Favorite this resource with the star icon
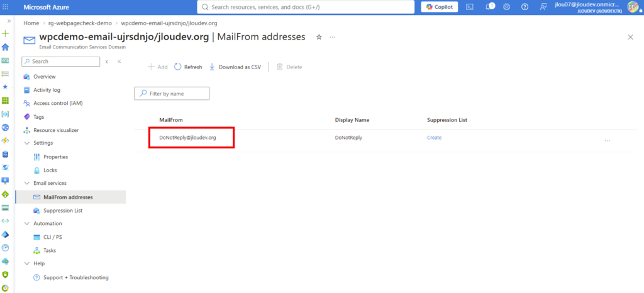Image resolution: width=644 pixels, height=293 pixels. tap(319, 37)
